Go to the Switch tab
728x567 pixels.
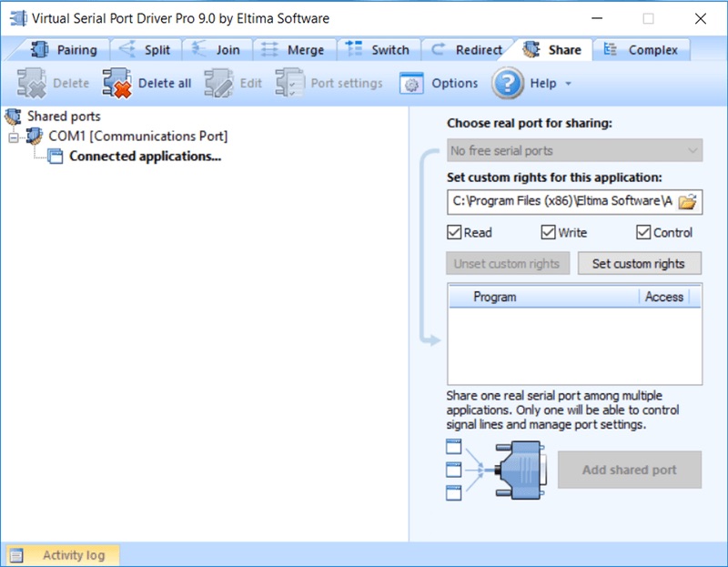click(x=378, y=50)
